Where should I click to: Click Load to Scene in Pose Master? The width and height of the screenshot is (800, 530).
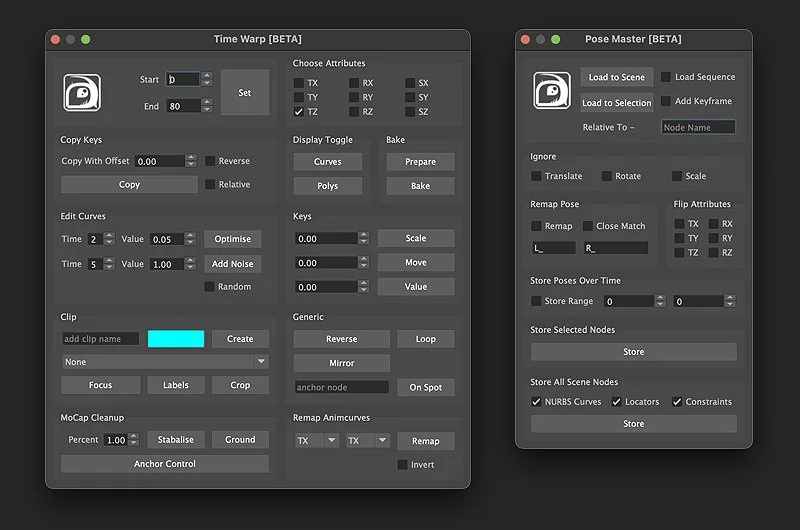point(617,77)
